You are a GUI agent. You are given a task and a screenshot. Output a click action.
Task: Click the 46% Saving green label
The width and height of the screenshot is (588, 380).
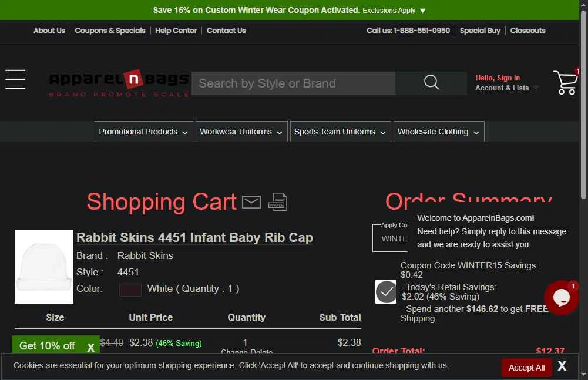click(x=179, y=343)
